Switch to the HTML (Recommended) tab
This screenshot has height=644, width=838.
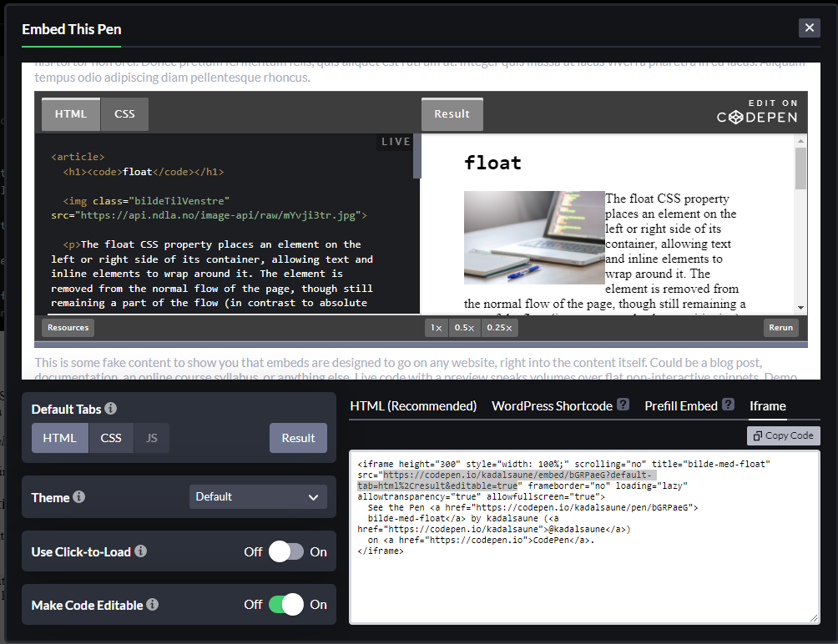tap(413, 406)
